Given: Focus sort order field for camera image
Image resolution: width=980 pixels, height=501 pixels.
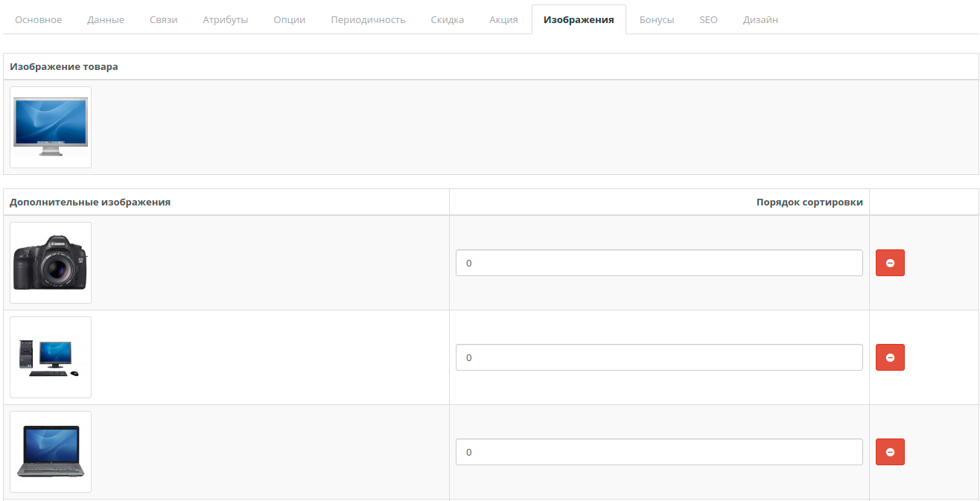Looking at the screenshot, I should click(x=659, y=263).
